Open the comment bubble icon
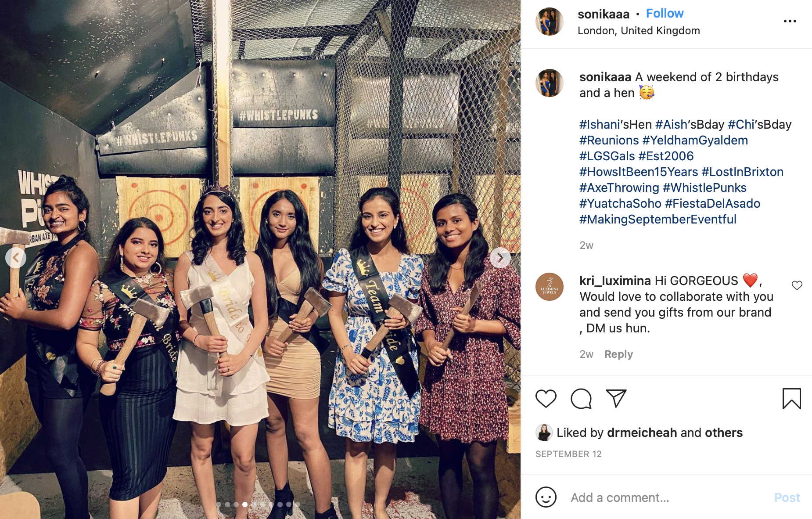The width and height of the screenshot is (812, 519). (x=581, y=399)
